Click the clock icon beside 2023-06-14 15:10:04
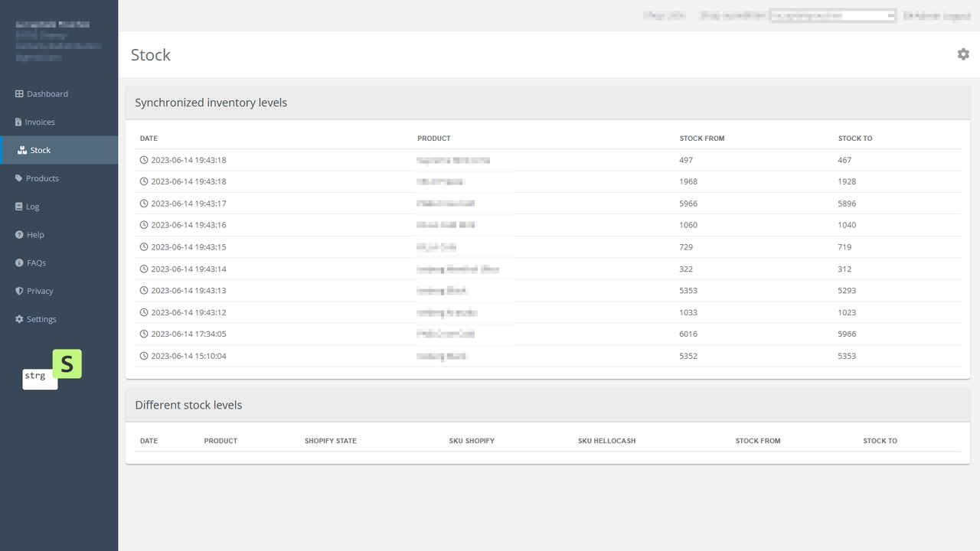Screen dimensions: 980x551 tap(144, 355)
